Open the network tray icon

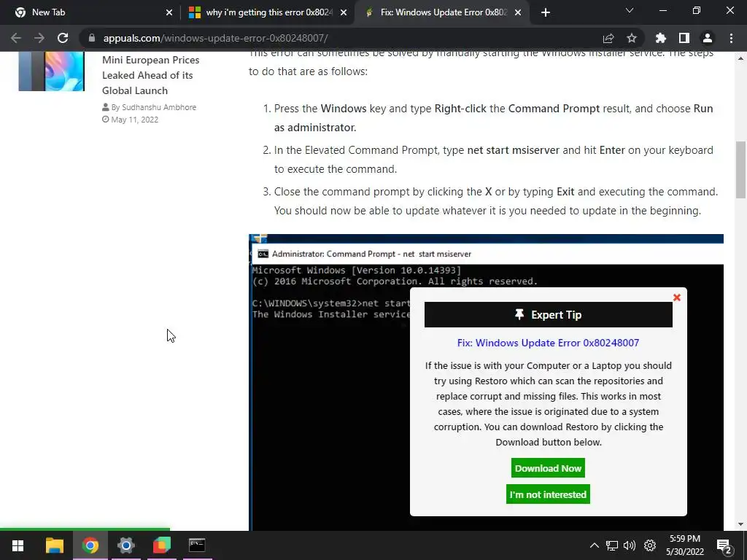[x=612, y=545]
